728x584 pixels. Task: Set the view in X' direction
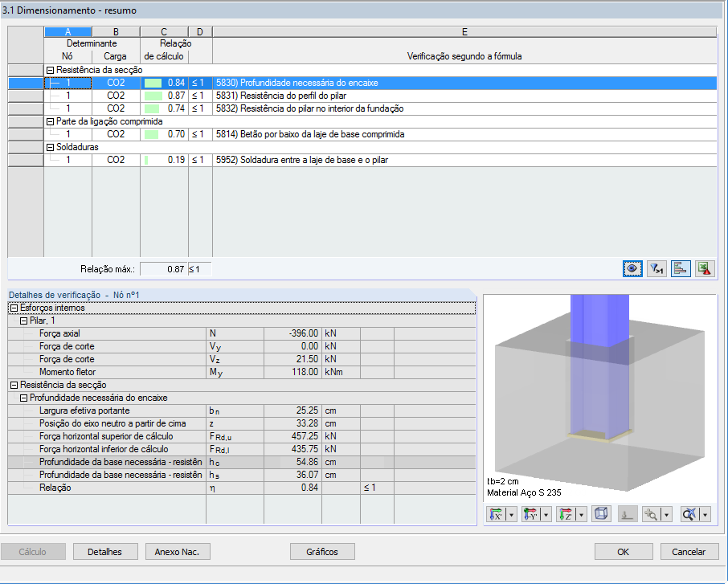pos(497,513)
